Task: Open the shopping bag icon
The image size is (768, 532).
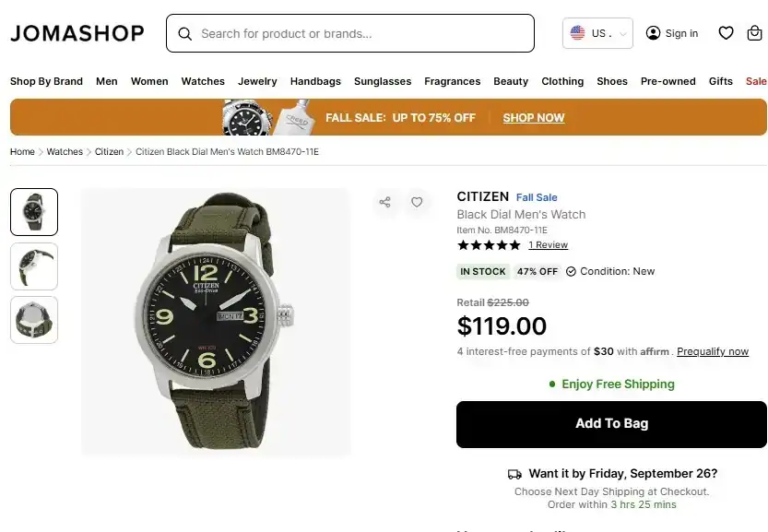Action: pos(754,33)
